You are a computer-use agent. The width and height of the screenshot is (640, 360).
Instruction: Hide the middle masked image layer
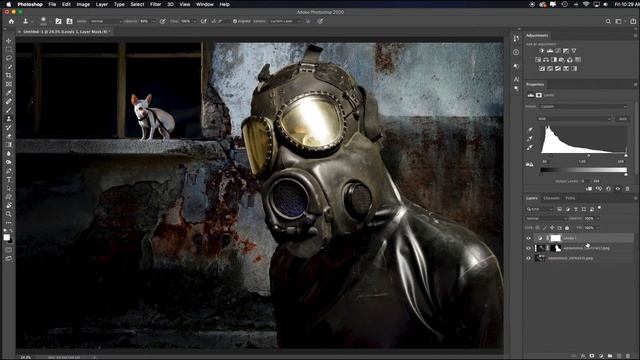[529, 248]
